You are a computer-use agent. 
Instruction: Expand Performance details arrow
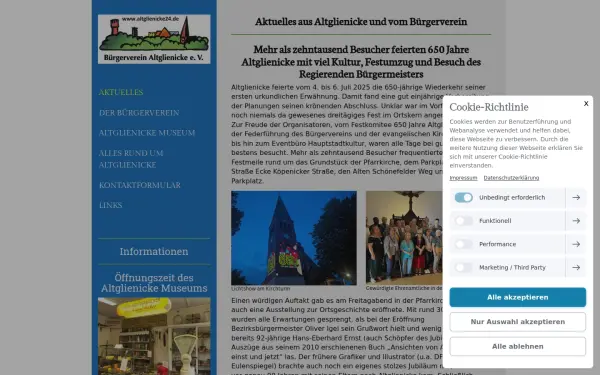[576, 244]
